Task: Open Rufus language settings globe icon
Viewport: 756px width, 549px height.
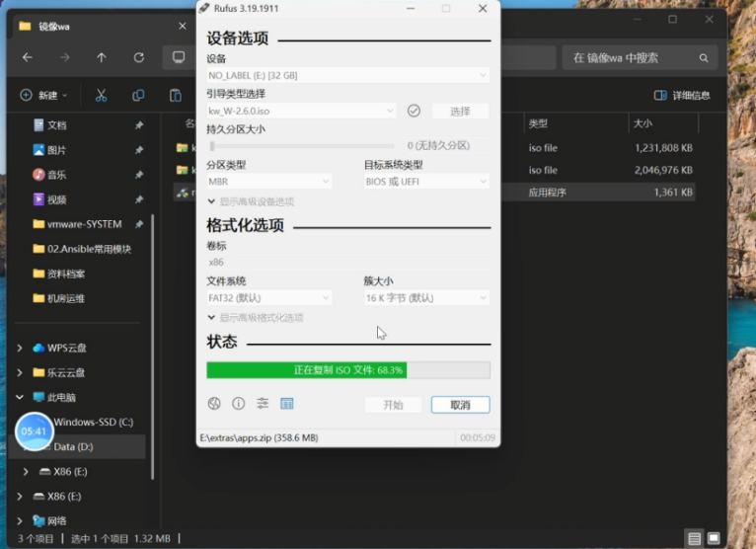Action: click(x=214, y=403)
